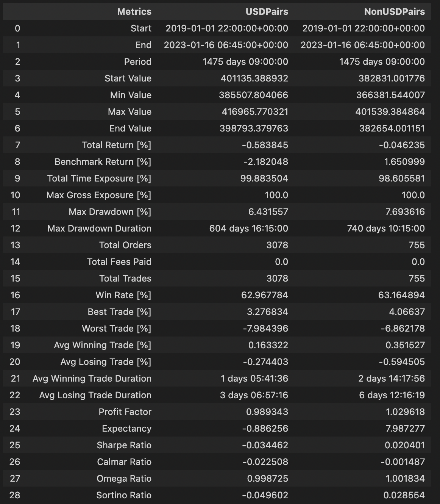Image resolution: width=440 pixels, height=504 pixels.
Task: Click the Avg Winning Trade Duration label
Action: tap(92, 379)
